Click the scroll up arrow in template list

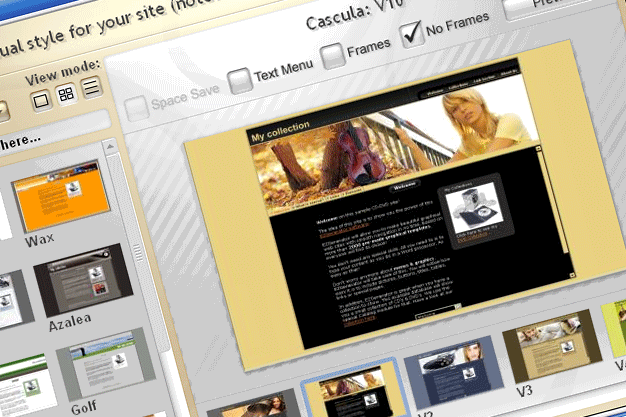(110, 147)
